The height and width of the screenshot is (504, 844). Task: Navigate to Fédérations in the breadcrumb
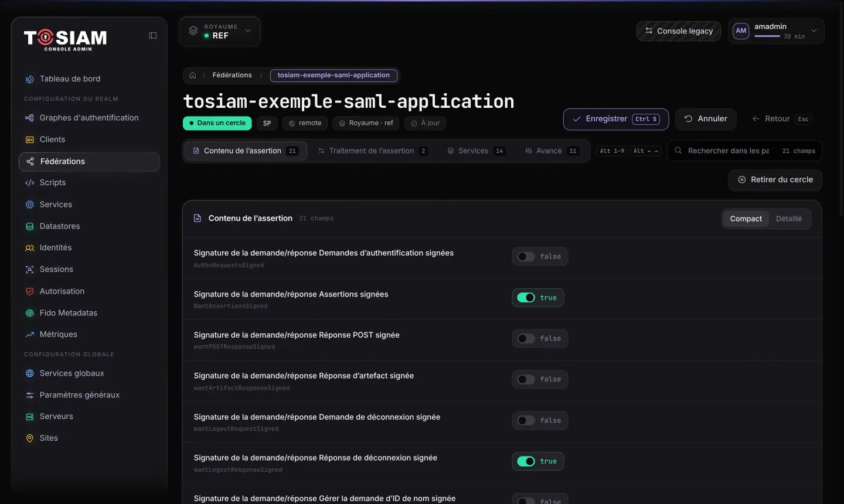[x=232, y=75]
